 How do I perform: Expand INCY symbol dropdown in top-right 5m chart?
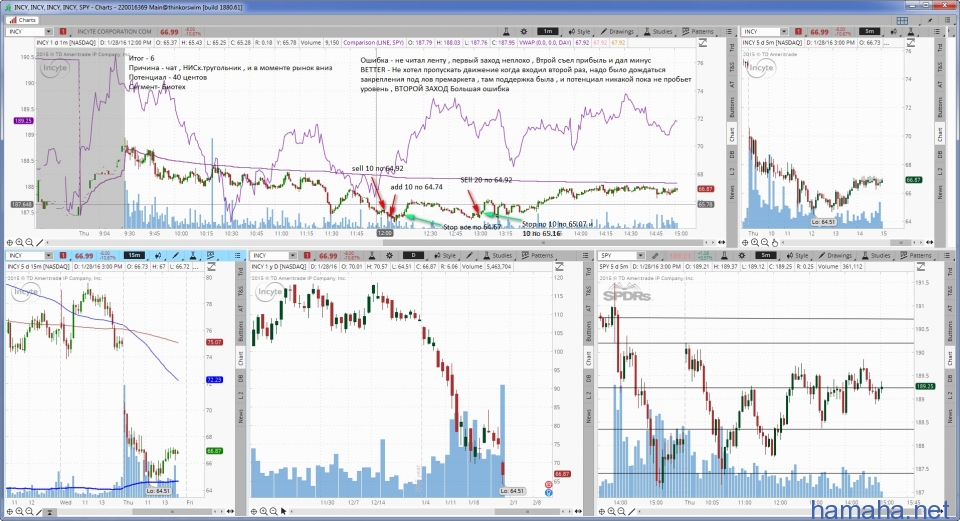tap(782, 31)
